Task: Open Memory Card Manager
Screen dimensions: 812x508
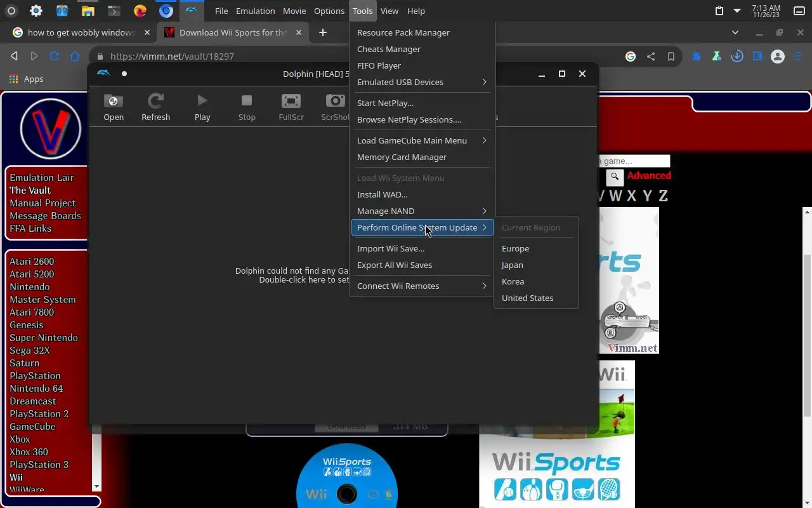Action: coord(422,157)
